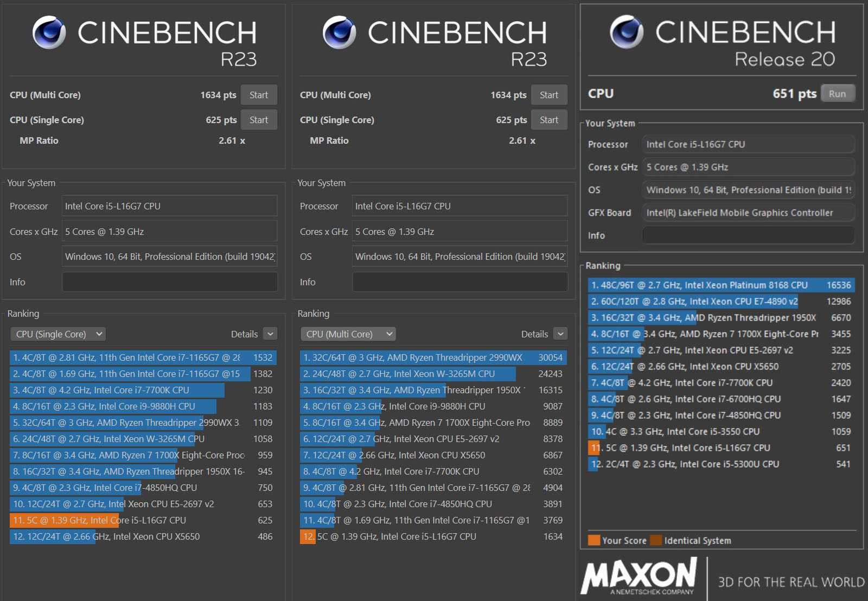
Task: Start the Multi Core test in the middle R23 window
Action: [x=549, y=95]
